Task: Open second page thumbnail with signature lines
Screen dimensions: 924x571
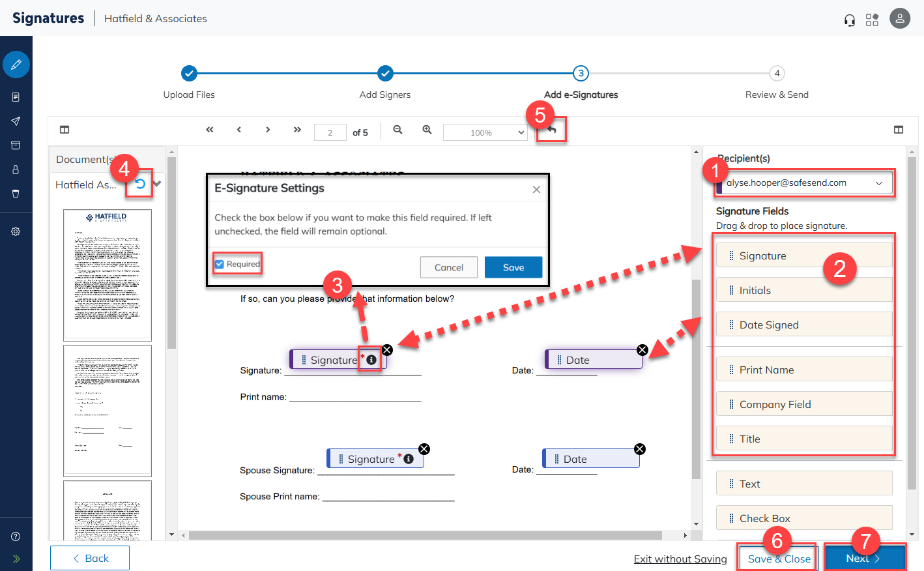Action: tap(108, 411)
